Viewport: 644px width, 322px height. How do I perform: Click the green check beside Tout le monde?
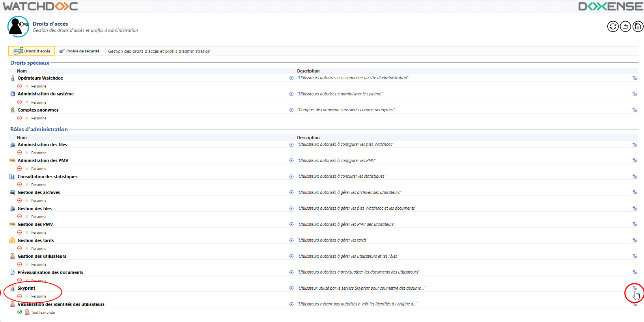(x=20, y=312)
